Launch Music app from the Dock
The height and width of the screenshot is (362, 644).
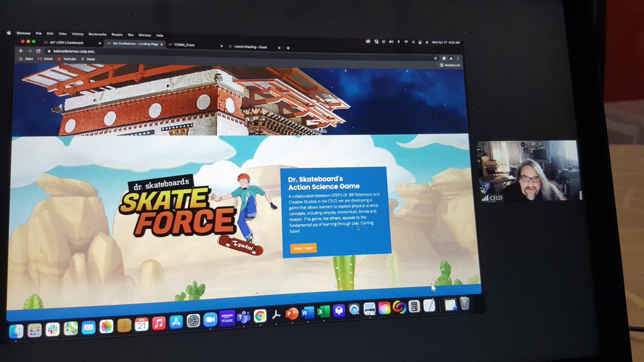tap(158, 323)
